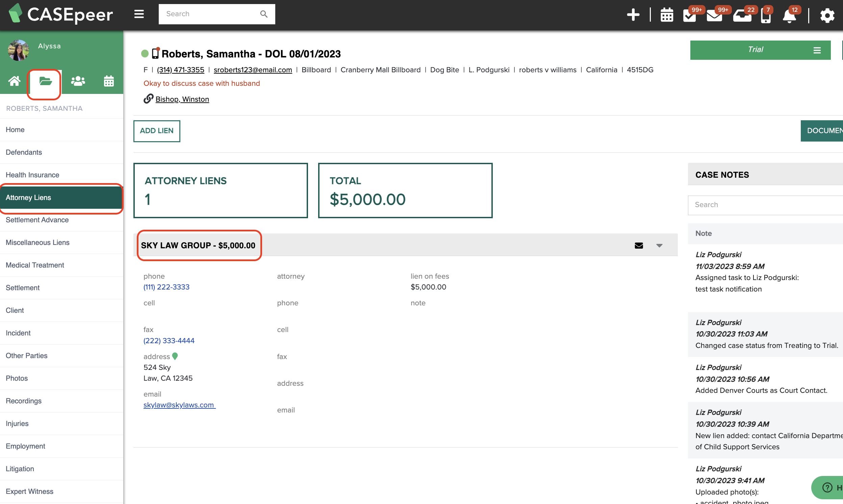Screen dimensions: 843x504
Task: Open the Trial status menu icon
Action: pyautogui.click(x=817, y=50)
